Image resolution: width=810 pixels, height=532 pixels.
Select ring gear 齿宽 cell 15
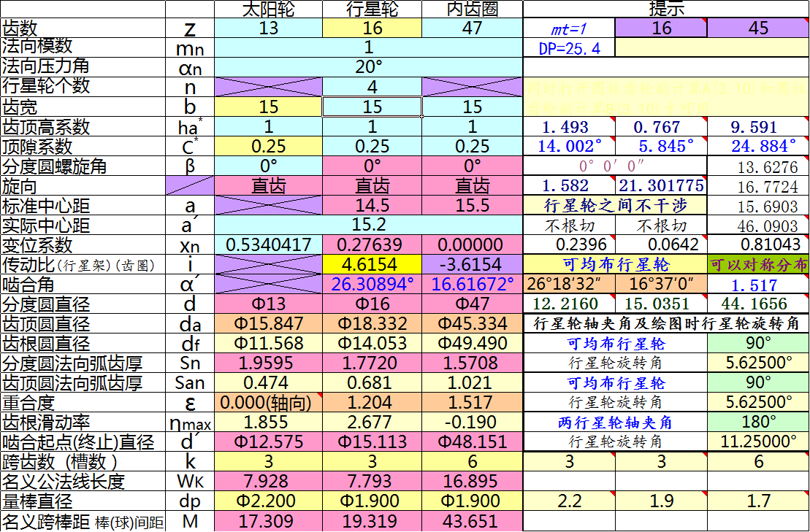(x=472, y=107)
